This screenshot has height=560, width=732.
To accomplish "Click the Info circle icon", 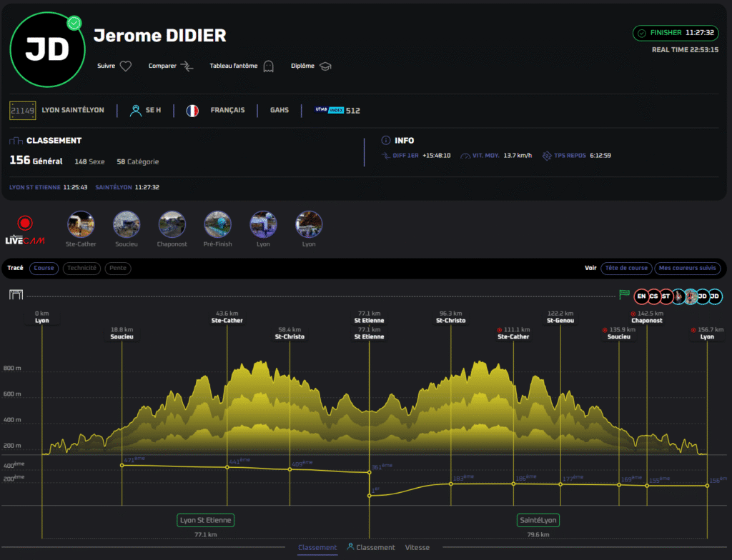I will tap(386, 141).
